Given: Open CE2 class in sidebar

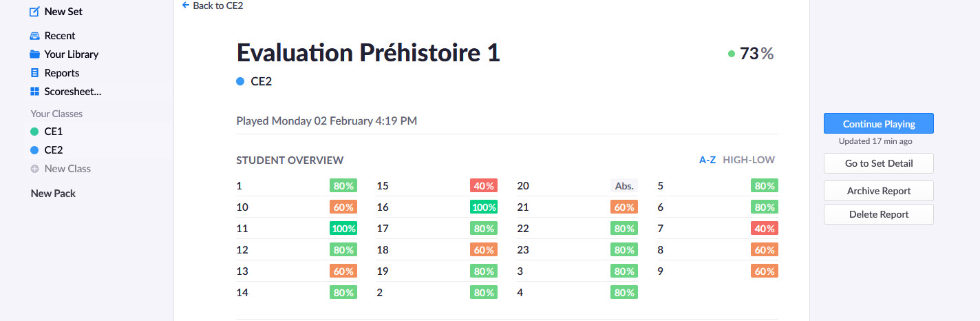Looking at the screenshot, I should click(x=53, y=150).
